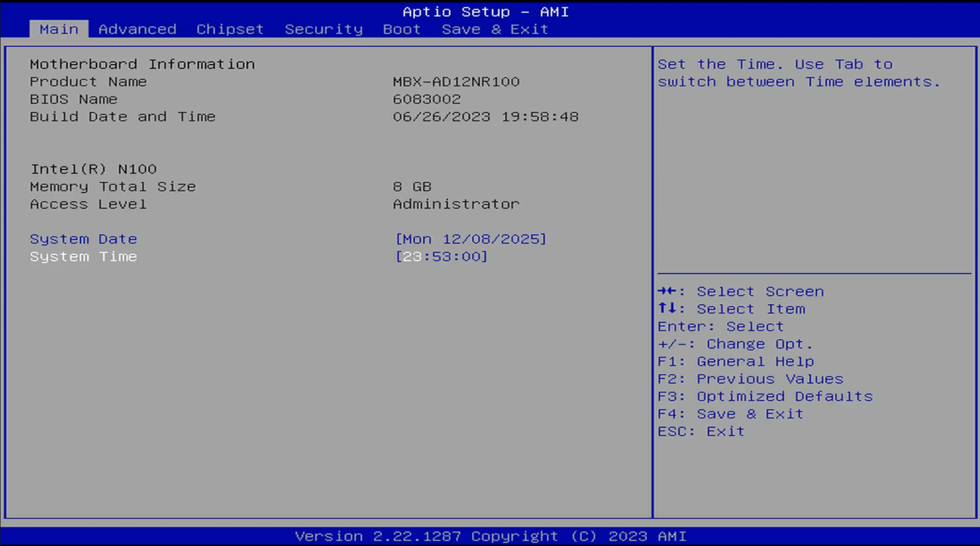Open the Chipset tab
Screen dimensions: 980x546
(230, 29)
